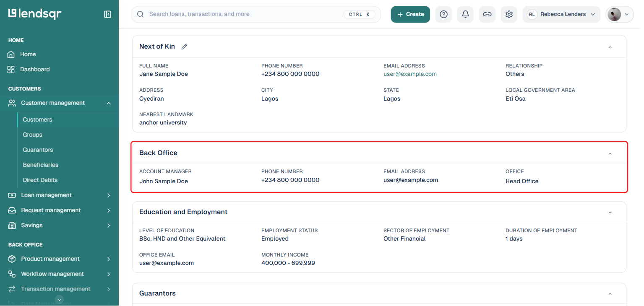Image resolution: width=644 pixels, height=306 pixels.
Task: Expand Product management chevron
Action: 109,259
